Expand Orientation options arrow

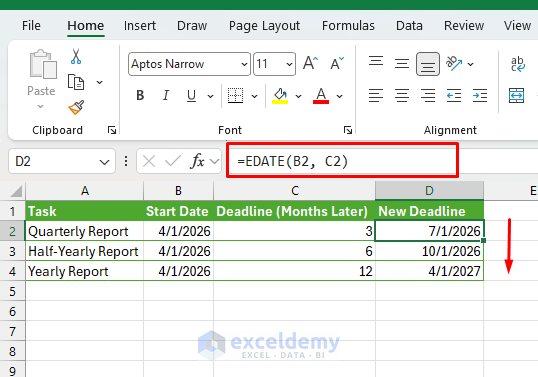[x=470, y=64]
